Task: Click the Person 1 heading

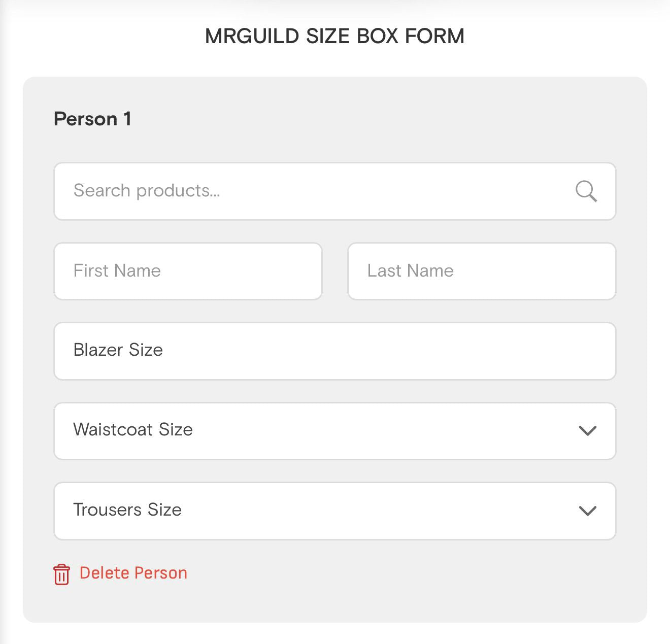Action: pyautogui.click(x=92, y=119)
